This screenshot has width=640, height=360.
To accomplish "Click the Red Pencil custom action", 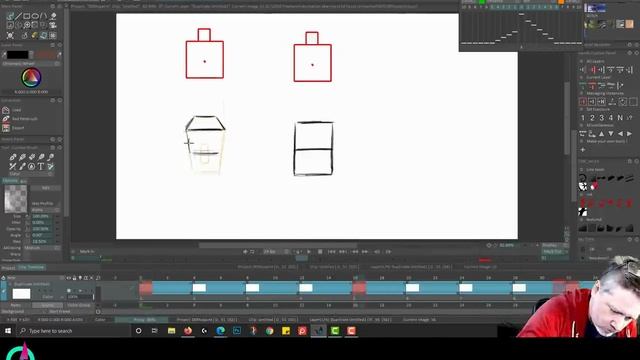I will click(24, 119).
